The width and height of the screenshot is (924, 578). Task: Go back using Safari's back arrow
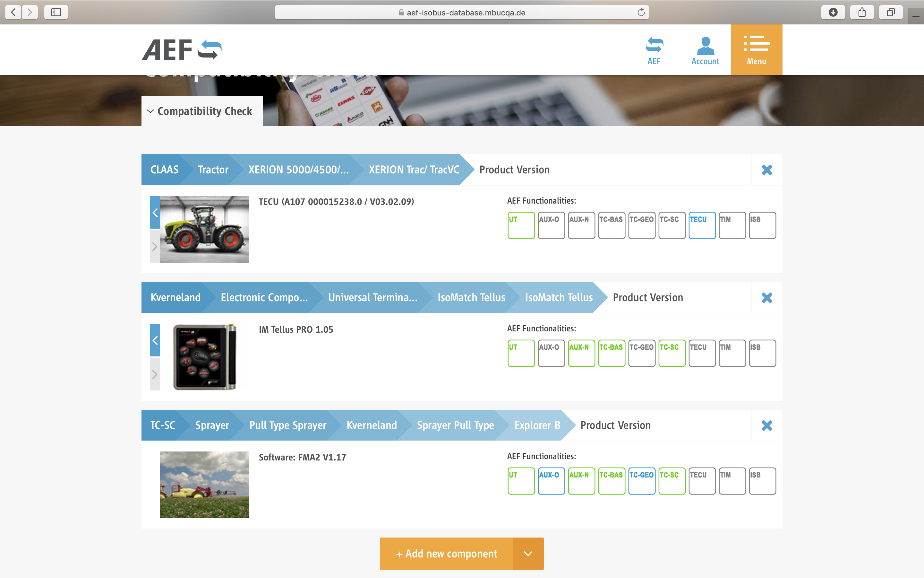click(x=13, y=12)
